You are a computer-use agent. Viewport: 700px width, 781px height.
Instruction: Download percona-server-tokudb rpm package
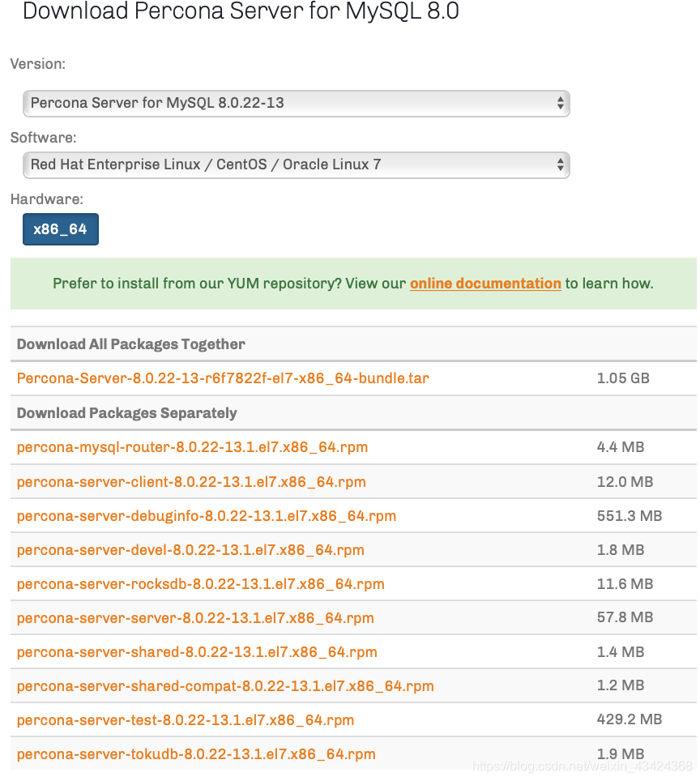[196, 754]
